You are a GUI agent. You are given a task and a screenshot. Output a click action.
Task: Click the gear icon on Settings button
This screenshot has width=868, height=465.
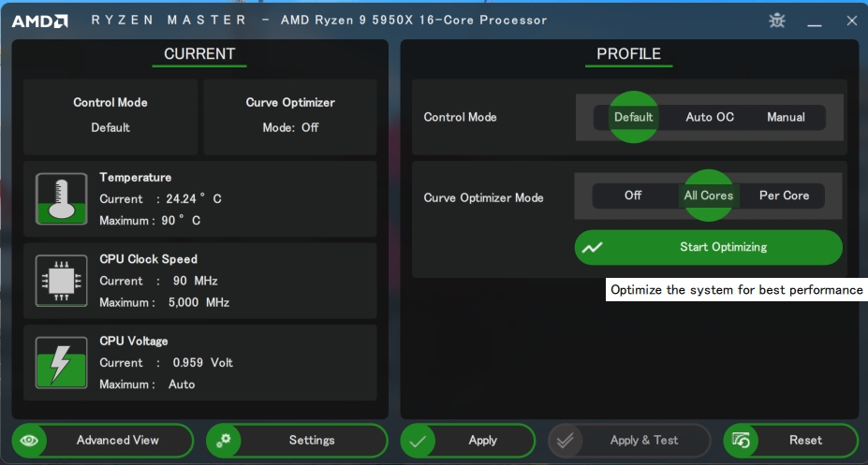point(225,441)
